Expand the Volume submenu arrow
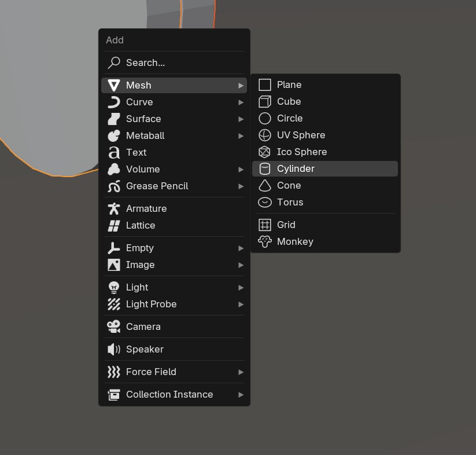Image resolution: width=476 pixels, height=455 pixels. click(x=241, y=170)
